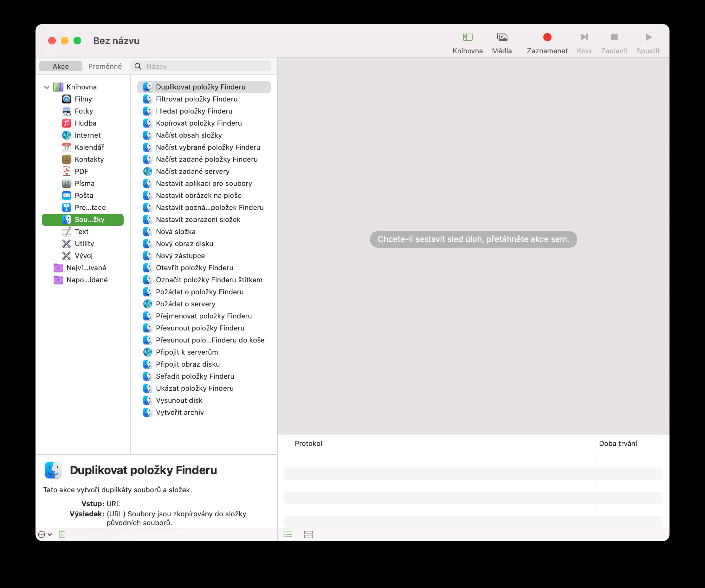
Task: Click the Spustit play button
Action: tap(648, 37)
